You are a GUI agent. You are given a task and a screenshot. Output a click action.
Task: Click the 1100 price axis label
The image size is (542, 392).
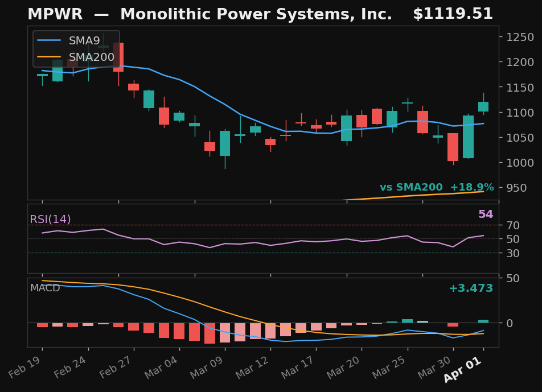pyautogui.click(x=520, y=112)
